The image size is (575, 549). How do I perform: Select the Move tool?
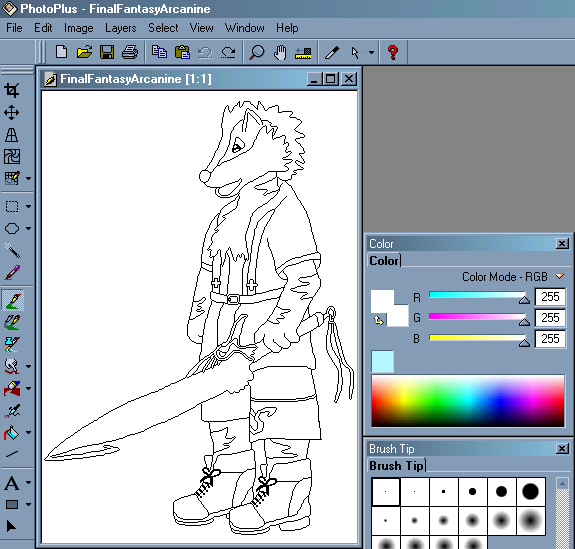point(11,113)
